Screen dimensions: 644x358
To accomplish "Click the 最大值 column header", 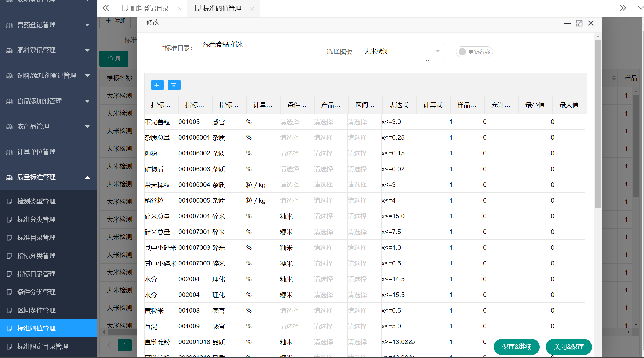I will click(569, 105).
